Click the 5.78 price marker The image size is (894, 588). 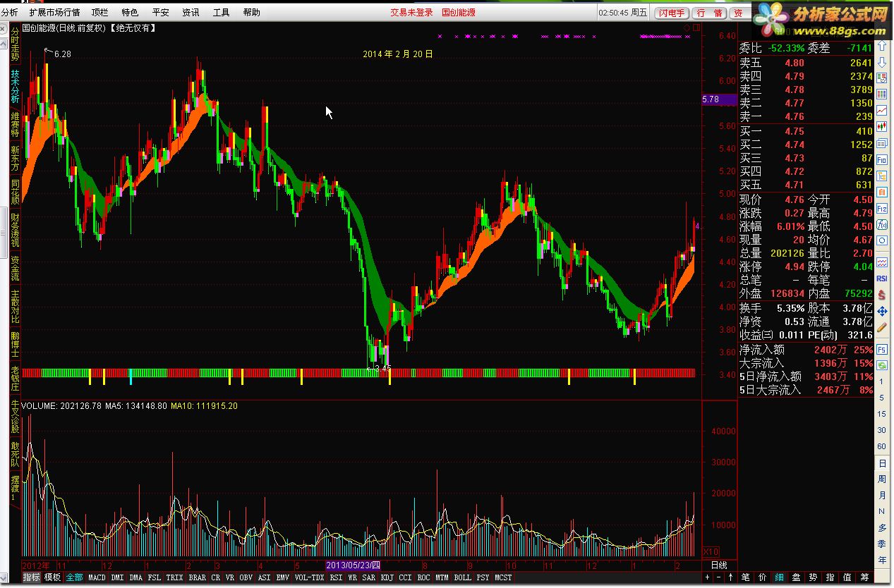719,100
